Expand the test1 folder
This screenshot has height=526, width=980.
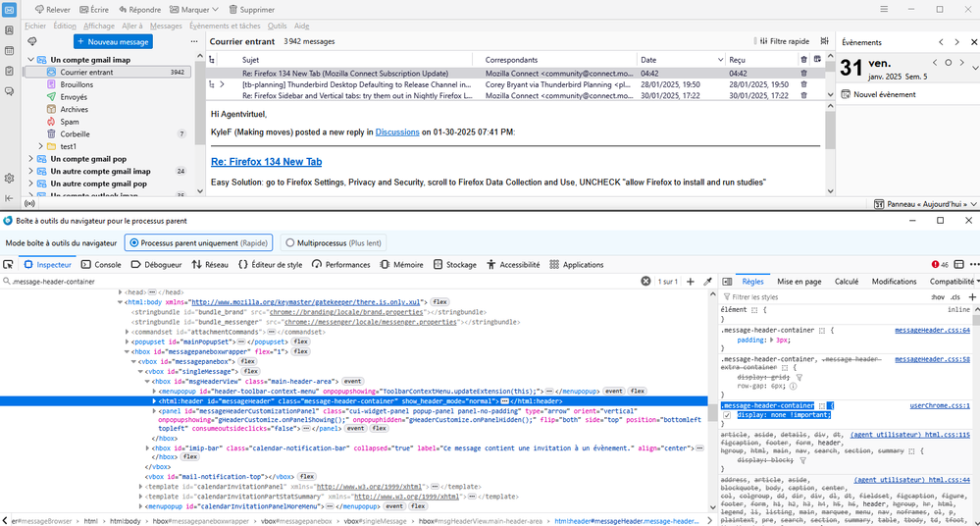pyautogui.click(x=40, y=146)
